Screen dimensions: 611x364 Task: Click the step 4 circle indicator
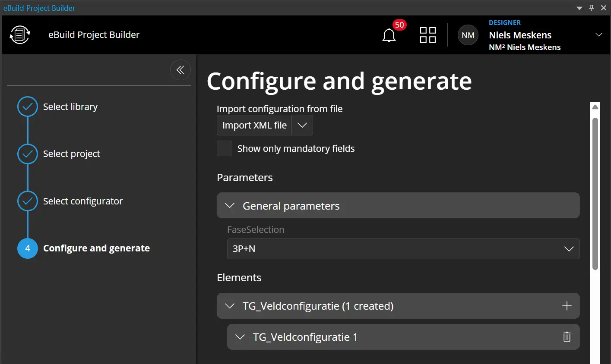point(28,248)
